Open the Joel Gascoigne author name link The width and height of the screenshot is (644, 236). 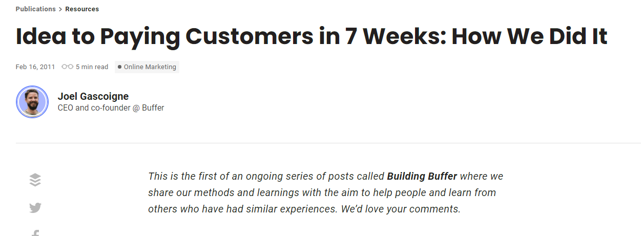(x=93, y=96)
